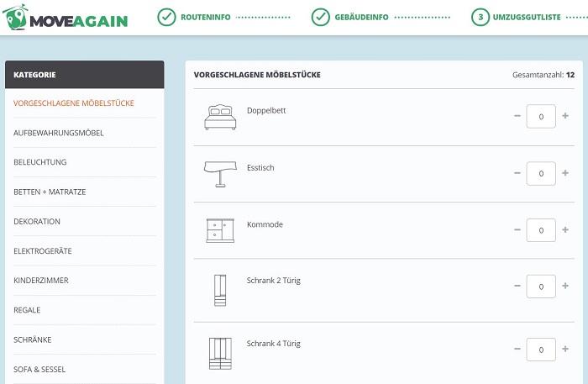Click the Kommode item label
This screenshot has width=588, height=384.
coord(265,224)
